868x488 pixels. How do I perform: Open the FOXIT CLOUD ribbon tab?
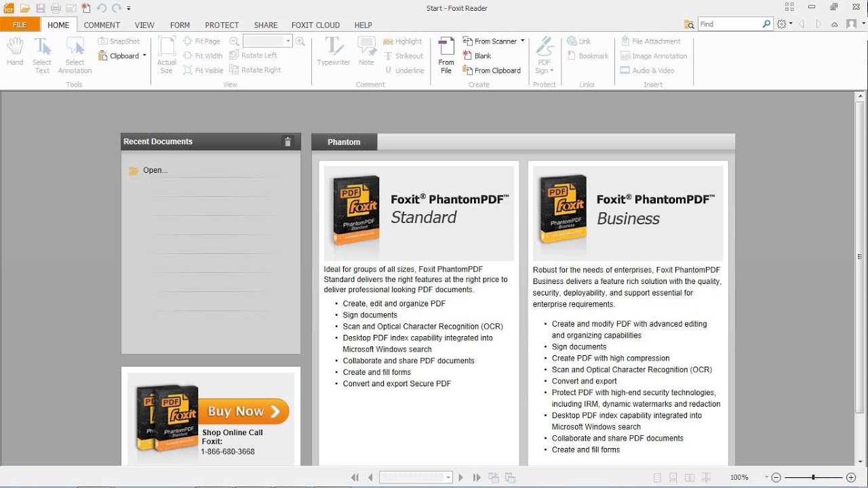click(x=315, y=25)
